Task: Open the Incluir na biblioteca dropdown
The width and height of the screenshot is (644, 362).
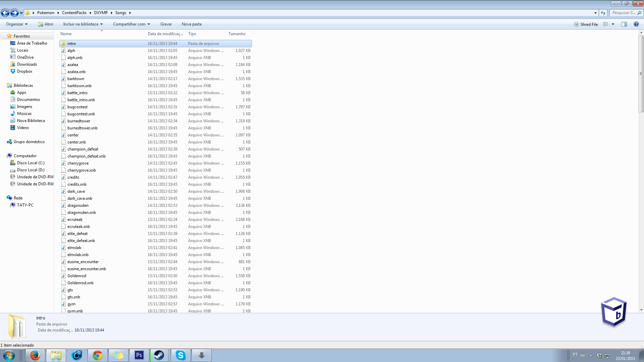Action: tap(83, 24)
